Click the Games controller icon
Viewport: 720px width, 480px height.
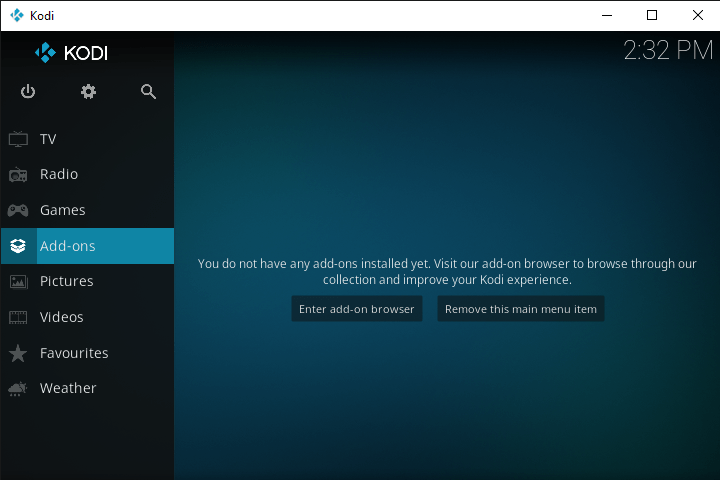tap(18, 210)
